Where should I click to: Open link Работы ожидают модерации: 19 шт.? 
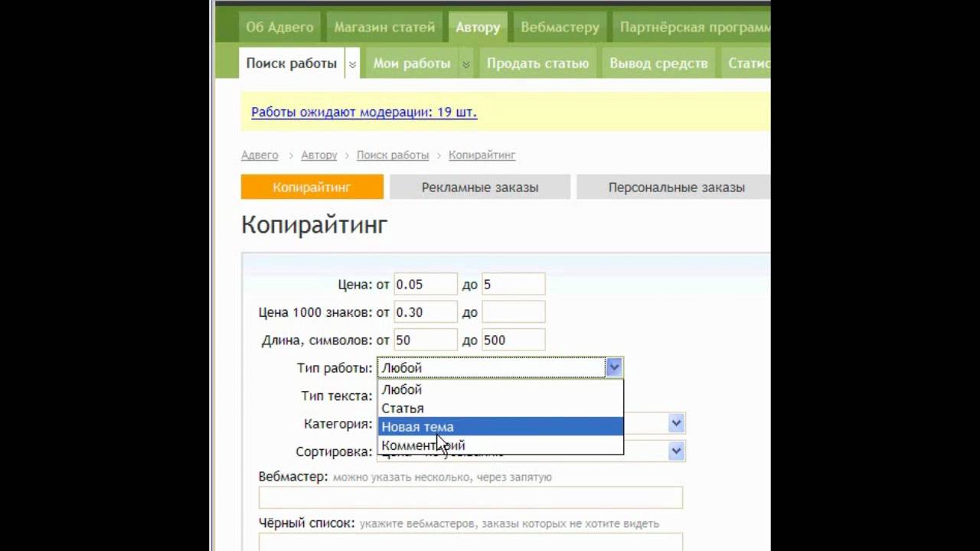tap(364, 112)
